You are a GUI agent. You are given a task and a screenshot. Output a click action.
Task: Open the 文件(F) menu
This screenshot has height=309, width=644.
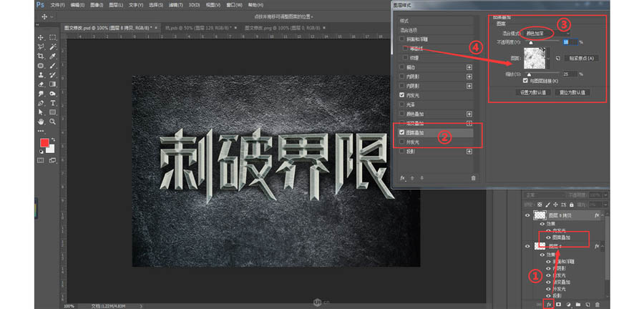pos(57,5)
